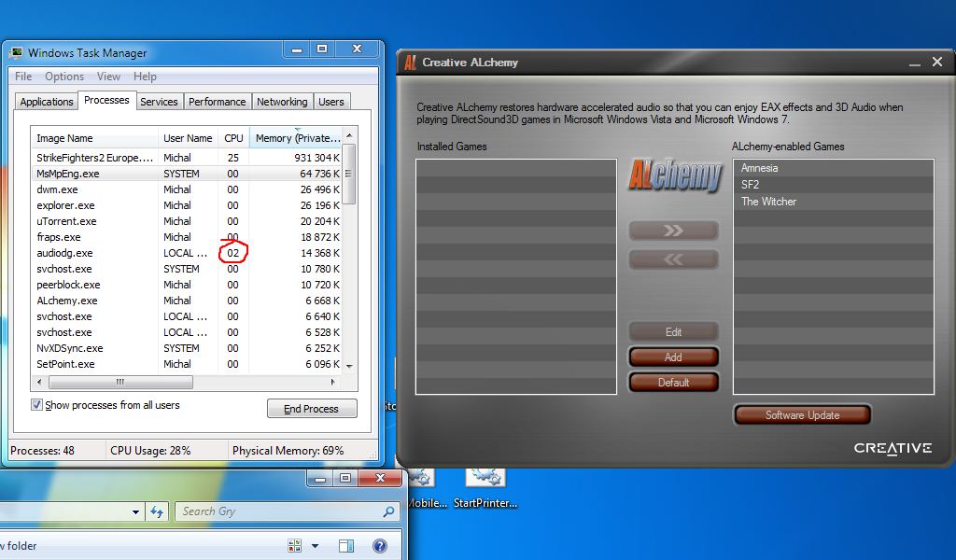Click the Default button in ALchemy

click(x=673, y=383)
